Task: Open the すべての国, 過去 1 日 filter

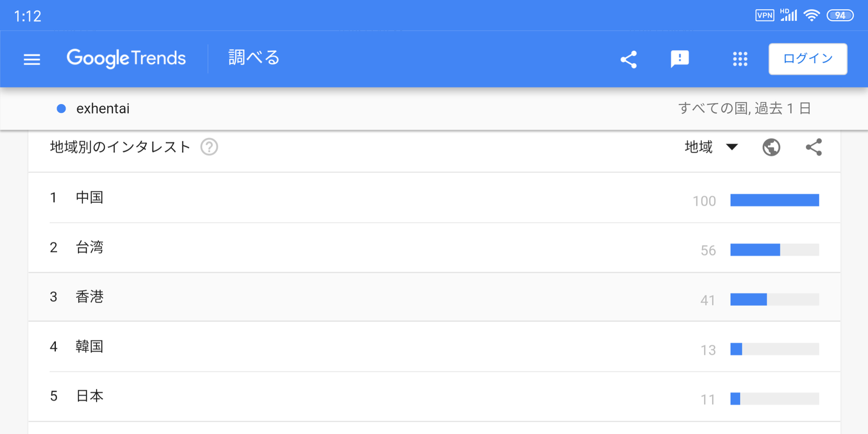Action: pos(744,108)
